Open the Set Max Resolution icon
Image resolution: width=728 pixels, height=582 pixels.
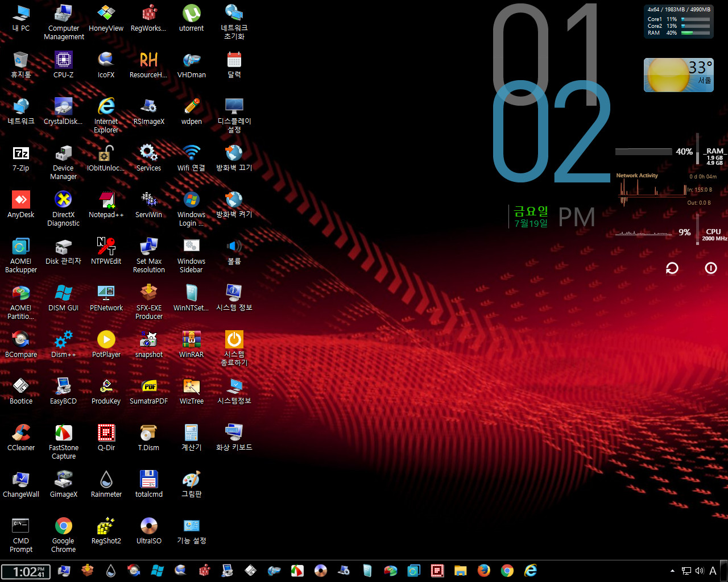pyautogui.click(x=148, y=255)
